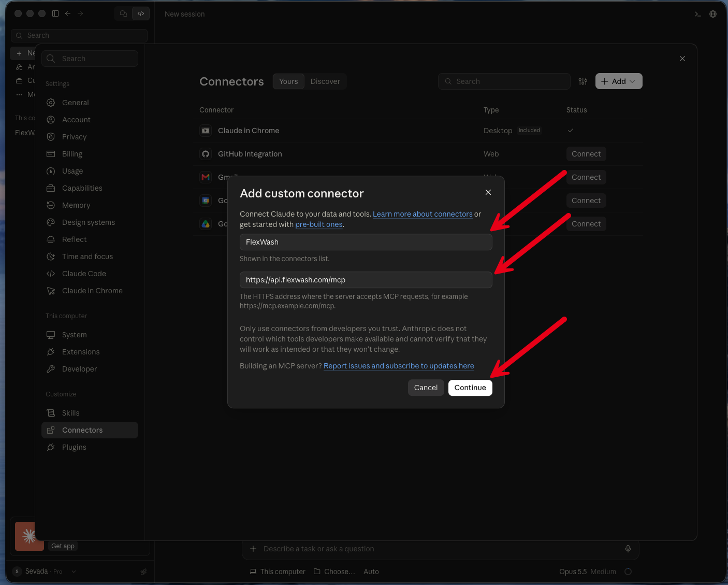Open the Choose folder dropdown
Image resolution: width=728 pixels, height=585 pixels.
334,572
